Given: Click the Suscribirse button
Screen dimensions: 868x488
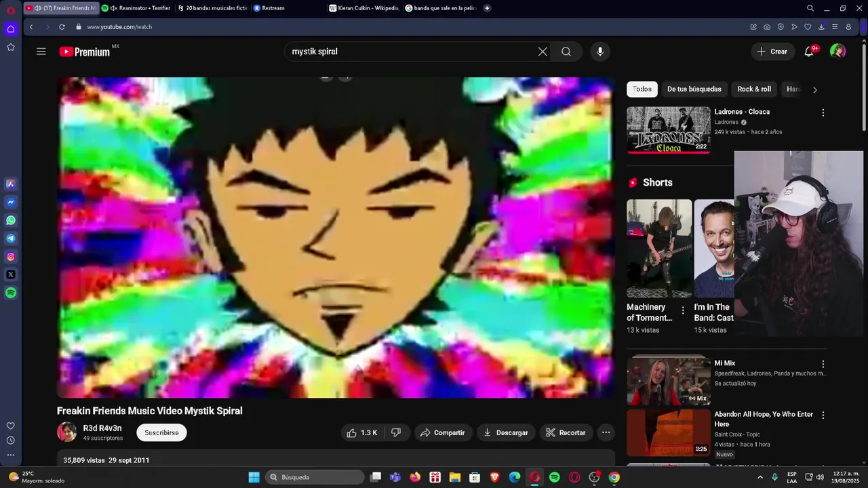Looking at the screenshot, I should pos(161,432).
